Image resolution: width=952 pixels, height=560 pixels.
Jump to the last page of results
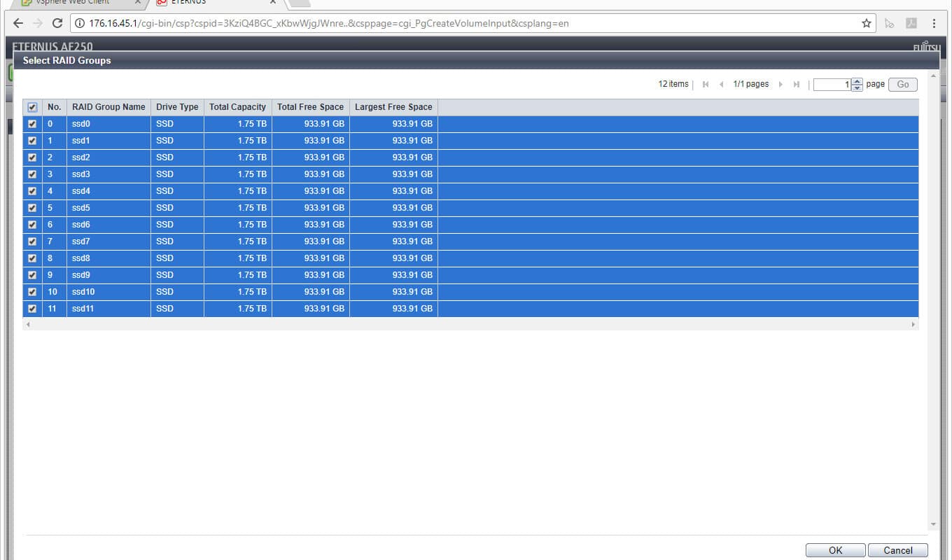(x=797, y=85)
